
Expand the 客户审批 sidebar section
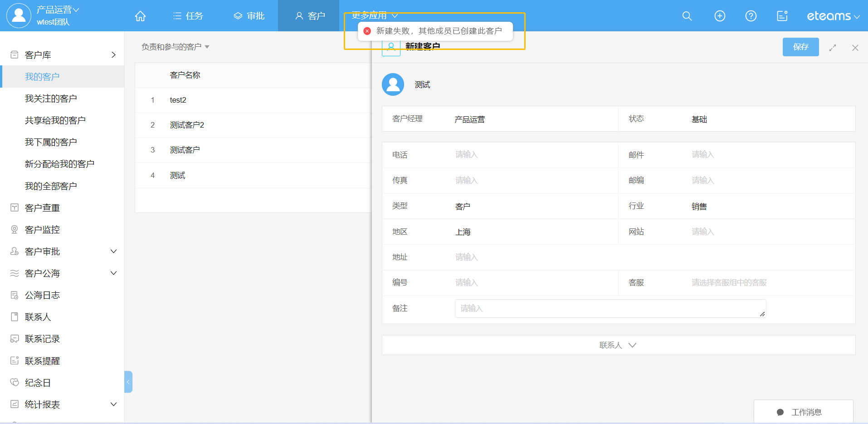tap(113, 251)
